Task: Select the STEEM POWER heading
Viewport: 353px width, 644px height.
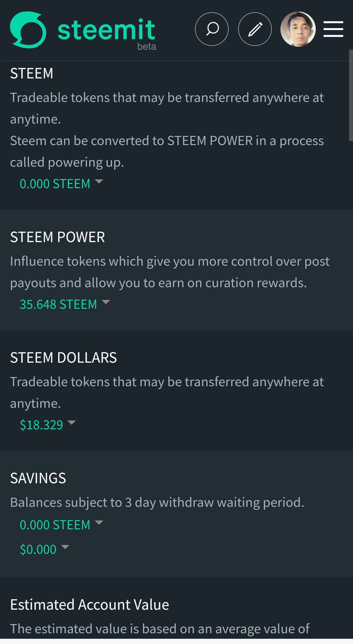Action: (x=58, y=237)
